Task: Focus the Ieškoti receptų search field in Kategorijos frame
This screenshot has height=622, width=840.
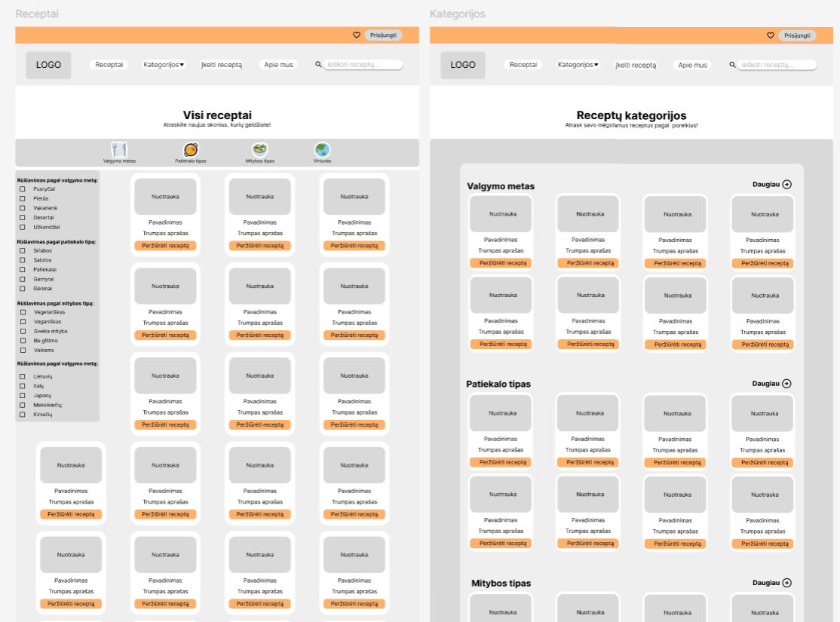Action: [777, 65]
